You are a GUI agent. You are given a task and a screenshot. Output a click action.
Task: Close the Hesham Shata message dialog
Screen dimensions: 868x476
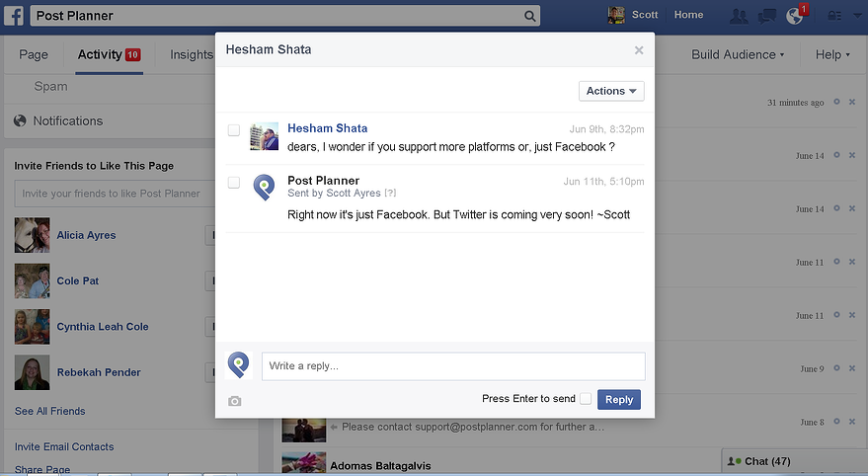(x=639, y=50)
